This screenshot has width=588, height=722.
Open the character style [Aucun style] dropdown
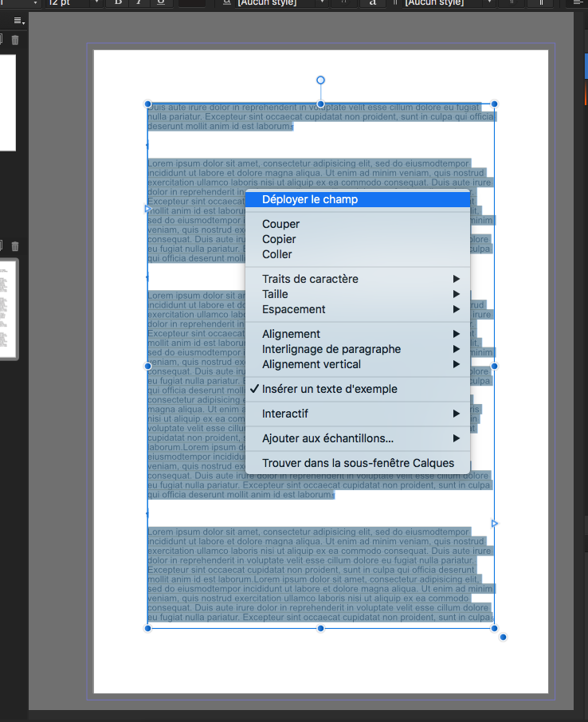322,2
